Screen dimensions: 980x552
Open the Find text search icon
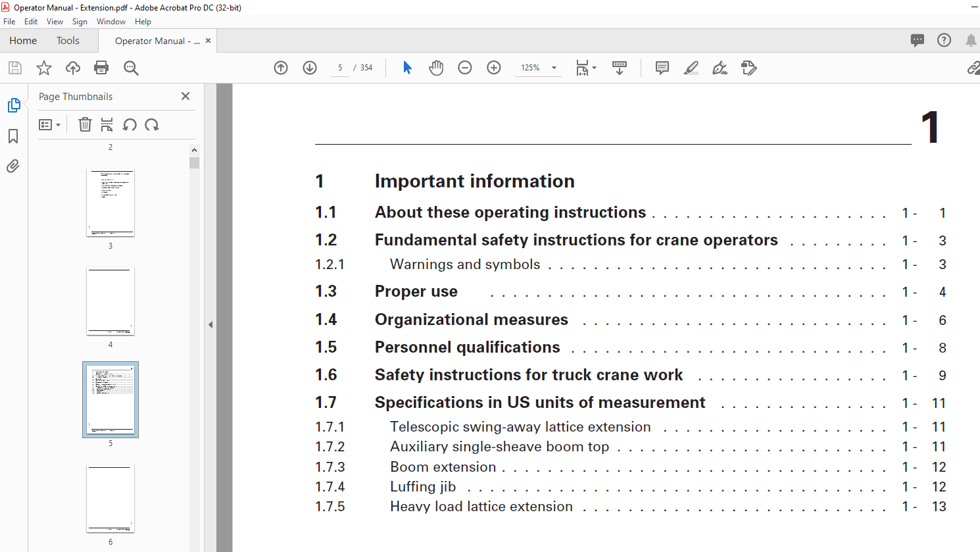pyautogui.click(x=131, y=68)
